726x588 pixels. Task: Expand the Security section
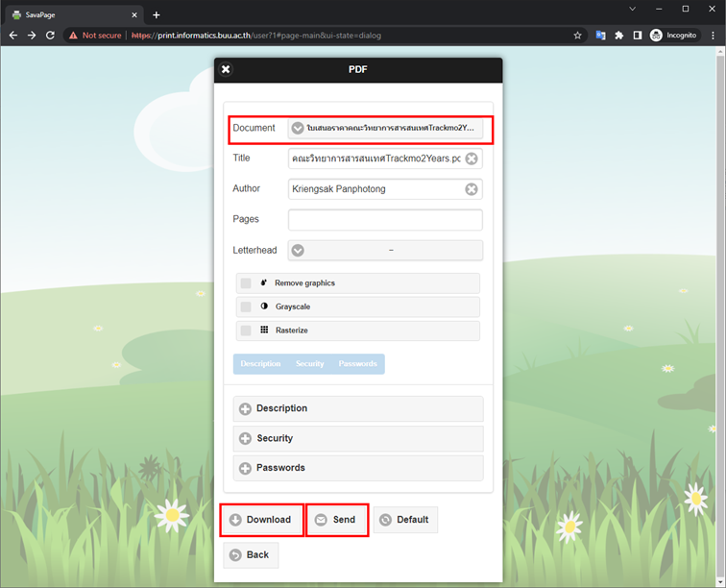click(358, 438)
